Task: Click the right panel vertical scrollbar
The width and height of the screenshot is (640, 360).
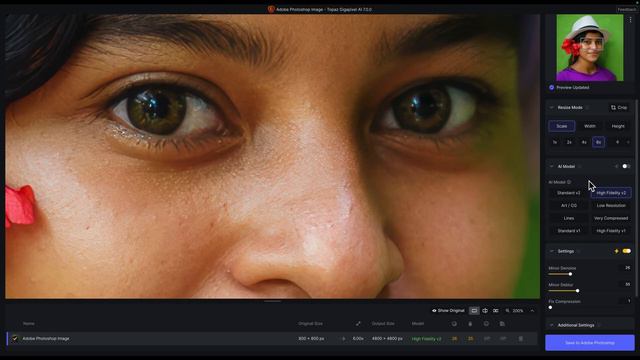Action: [637, 198]
